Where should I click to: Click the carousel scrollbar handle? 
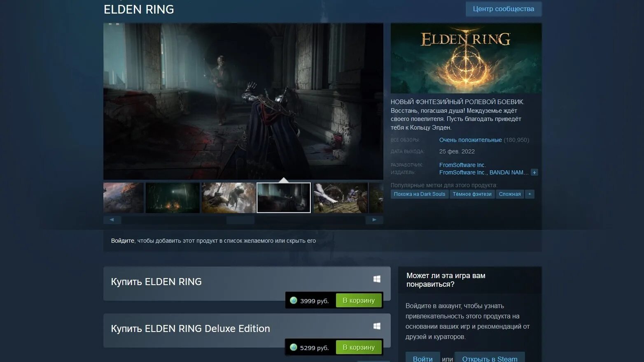tap(240, 220)
